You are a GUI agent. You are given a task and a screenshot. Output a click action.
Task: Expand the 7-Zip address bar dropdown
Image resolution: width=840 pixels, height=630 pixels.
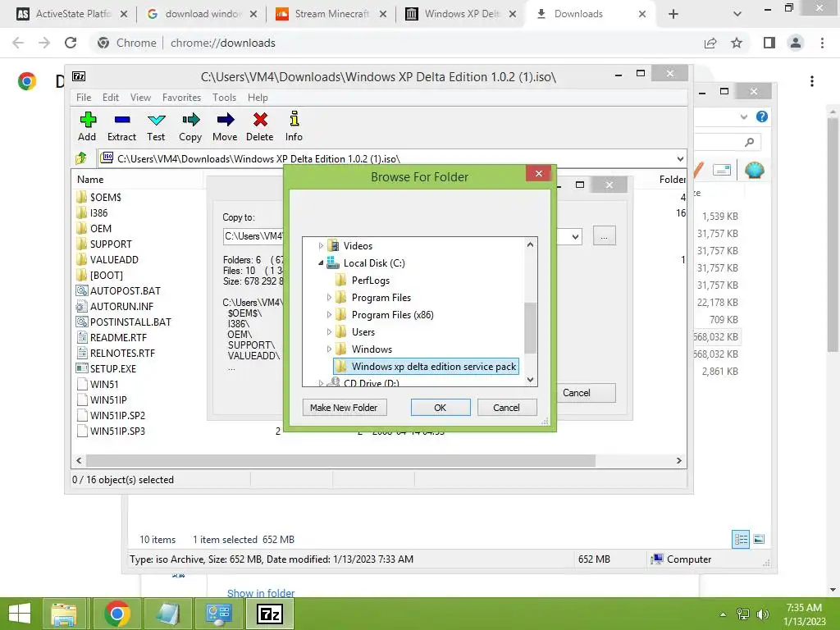(x=680, y=158)
